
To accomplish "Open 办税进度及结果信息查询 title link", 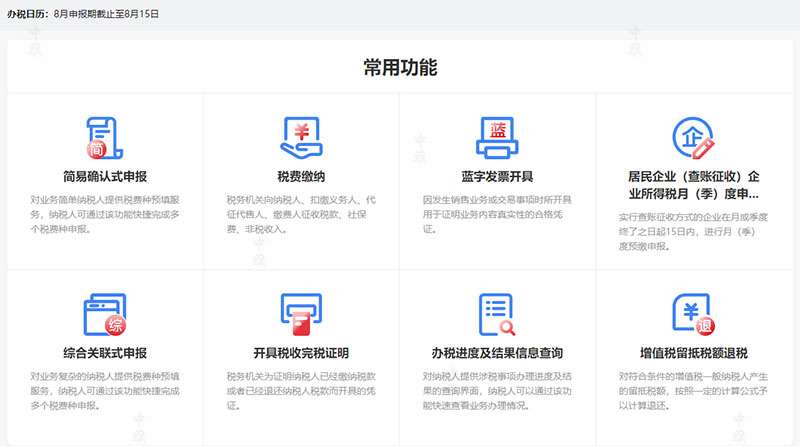I will click(497, 354).
